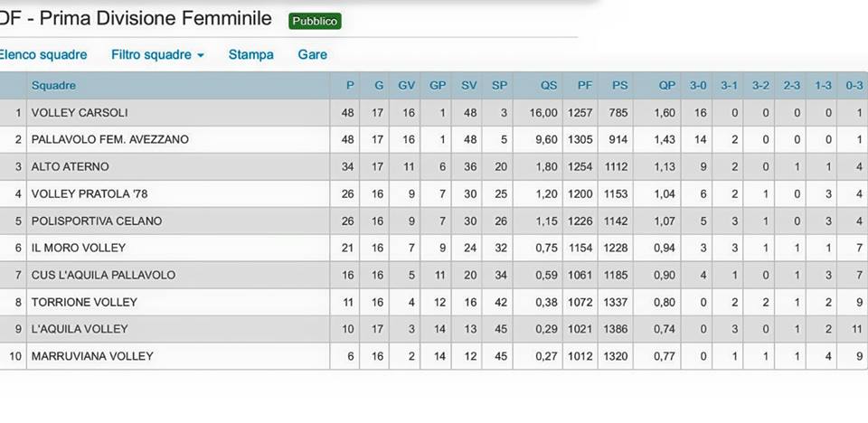Select the POLISPORTIVA CELANO row
The image size is (868, 423).
434,221
